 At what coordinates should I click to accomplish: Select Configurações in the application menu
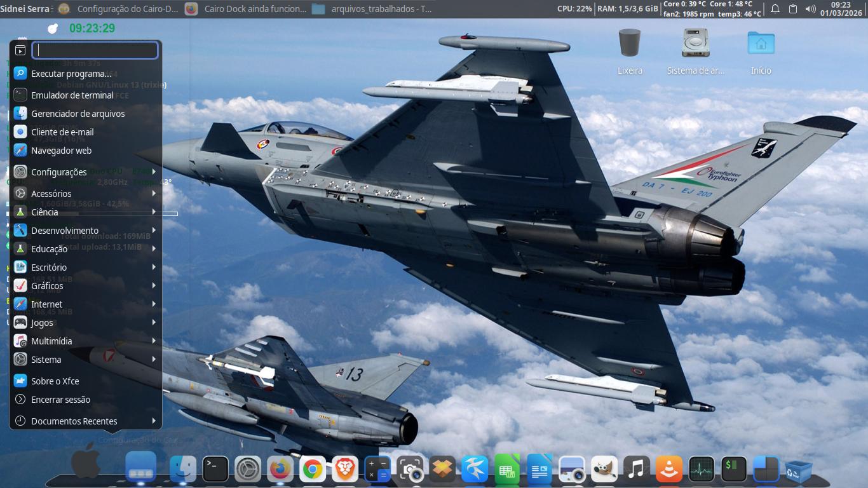[x=59, y=172]
